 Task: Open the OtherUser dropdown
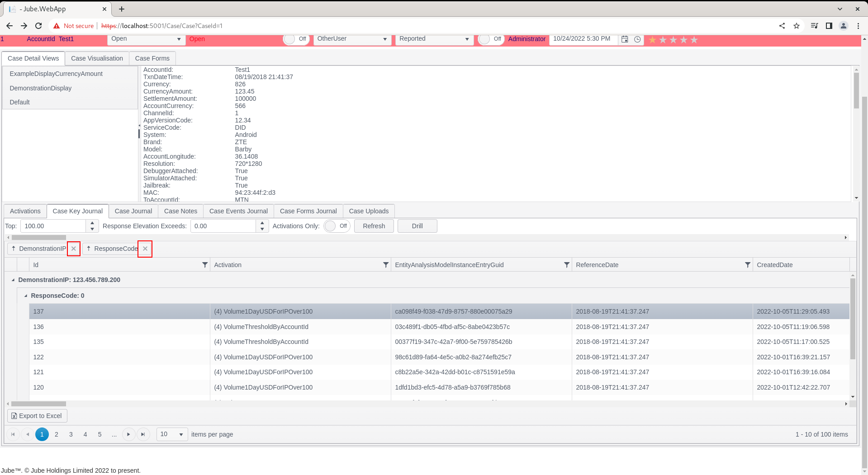(x=352, y=39)
